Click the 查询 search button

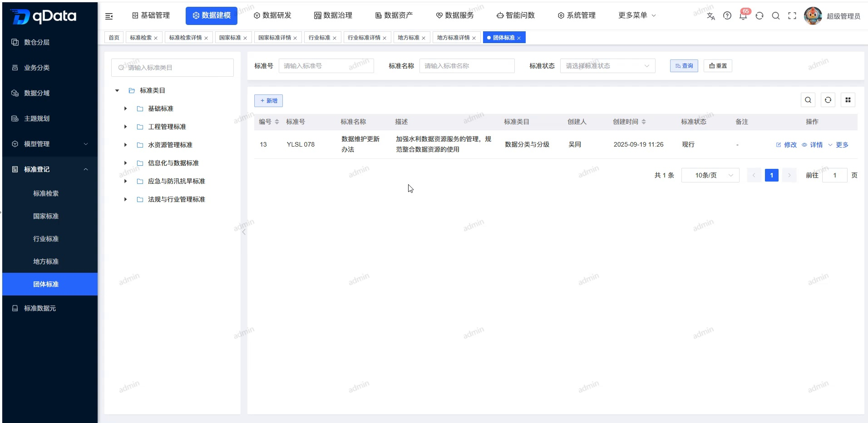tap(684, 66)
